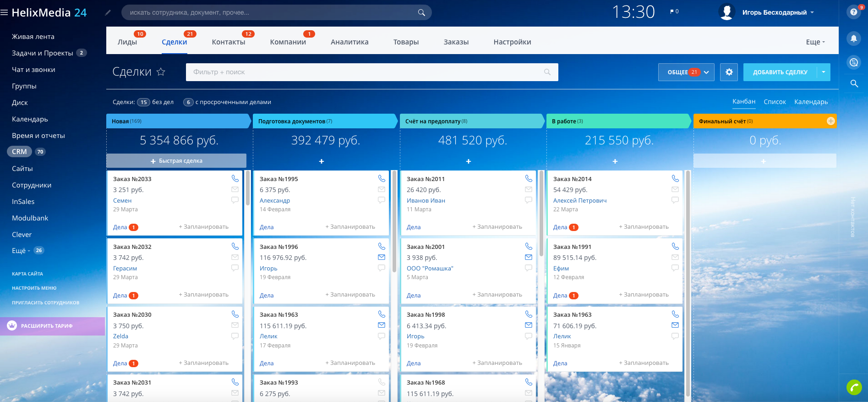Click the hamburger menu icon beside HelixMedia
The height and width of the screenshot is (402, 868).
pyautogui.click(x=5, y=13)
